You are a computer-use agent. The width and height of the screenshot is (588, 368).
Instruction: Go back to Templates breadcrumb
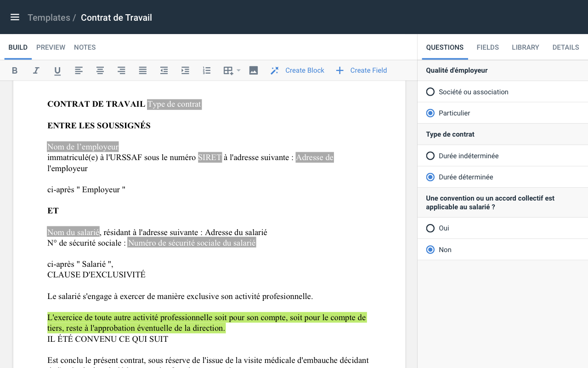[x=49, y=17]
